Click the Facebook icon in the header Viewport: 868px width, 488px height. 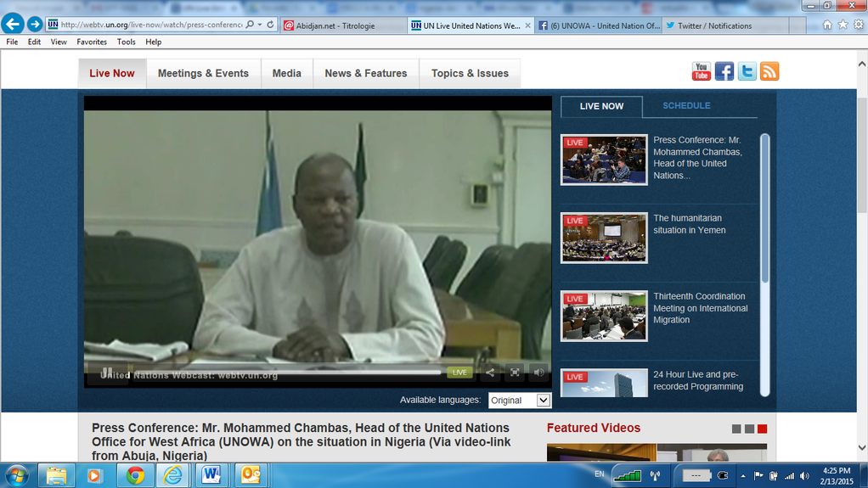pos(724,72)
